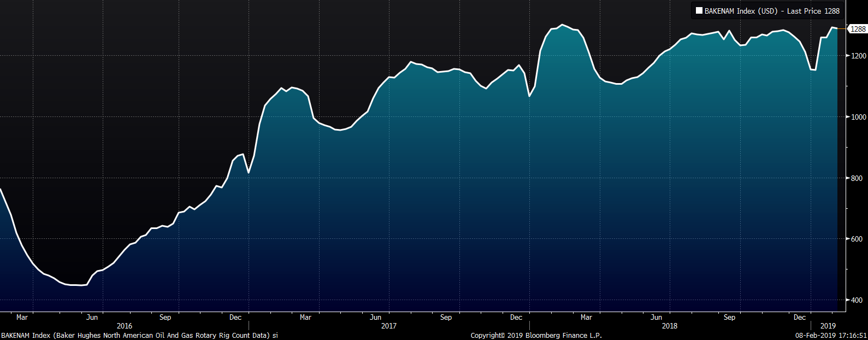Click the 2019 year label on time axis
This screenshot has width=868, height=340.
coord(828,326)
